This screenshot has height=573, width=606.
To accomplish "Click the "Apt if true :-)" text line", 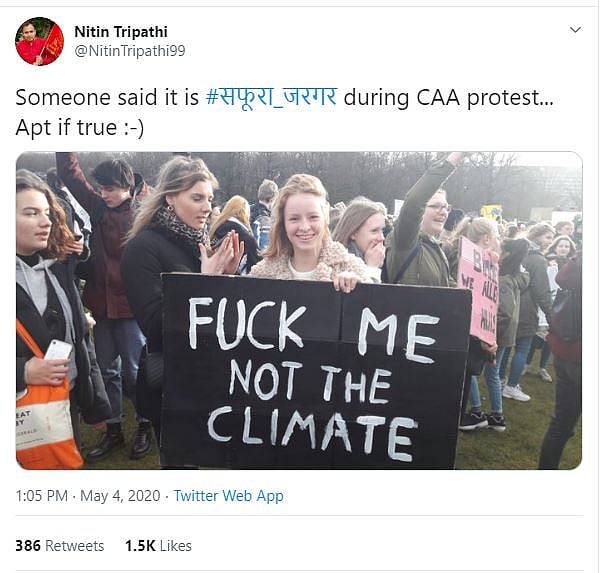I will pyautogui.click(x=80, y=128).
